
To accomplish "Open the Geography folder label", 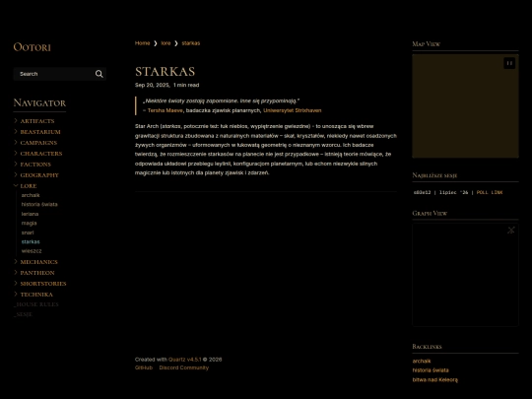I will pyautogui.click(x=39, y=175).
